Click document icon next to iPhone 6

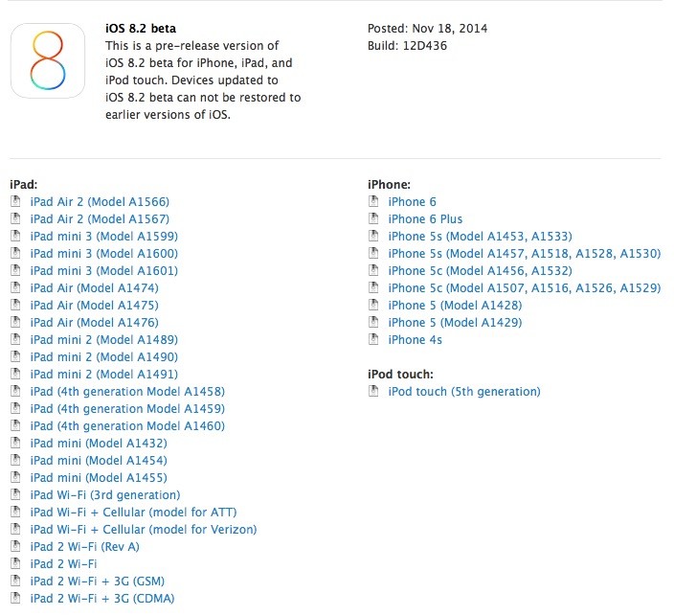(x=373, y=201)
